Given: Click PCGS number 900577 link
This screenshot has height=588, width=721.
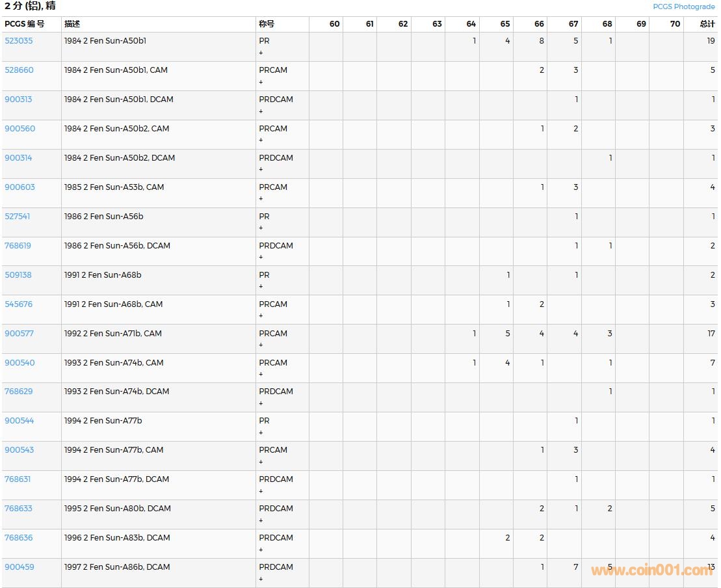Looking at the screenshot, I should click(x=19, y=333).
